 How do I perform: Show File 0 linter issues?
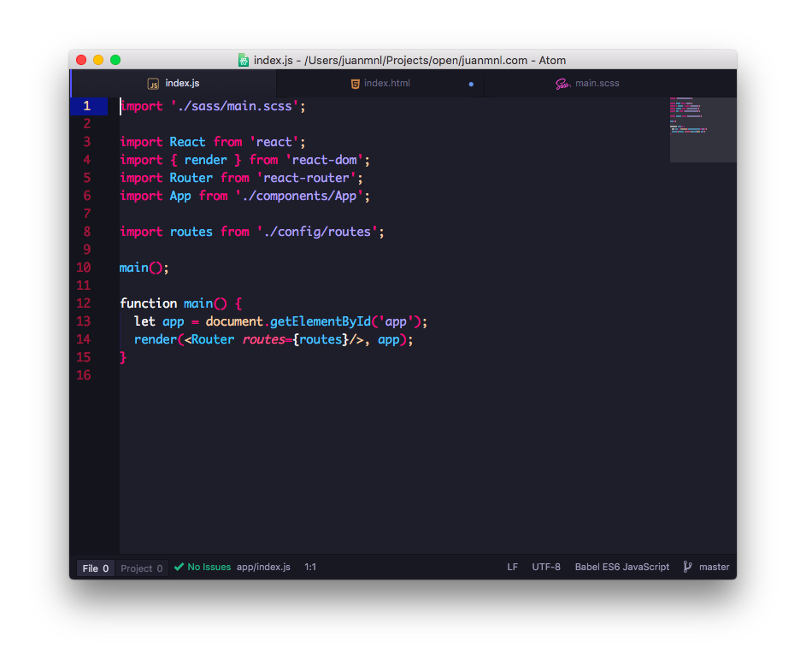pos(96,568)
